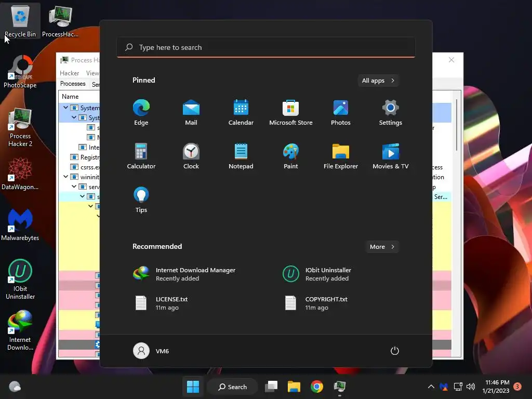Open View menu in Process Hacker
The height and width of the screenshot is (399, 532).
92,73
